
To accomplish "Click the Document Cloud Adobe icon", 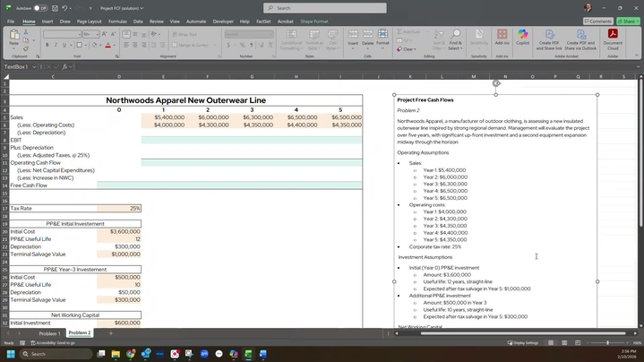I will click(x=613, y=39).
